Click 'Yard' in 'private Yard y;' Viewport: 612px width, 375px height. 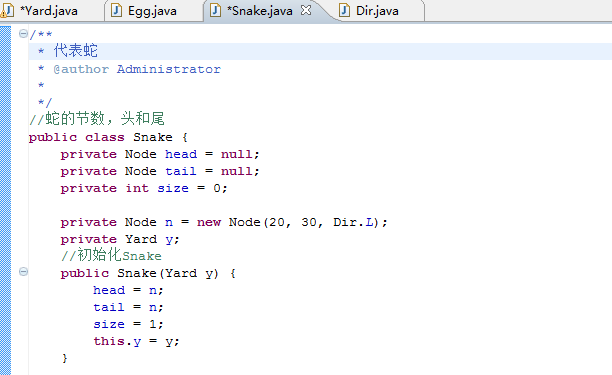(x=141, y=239)
